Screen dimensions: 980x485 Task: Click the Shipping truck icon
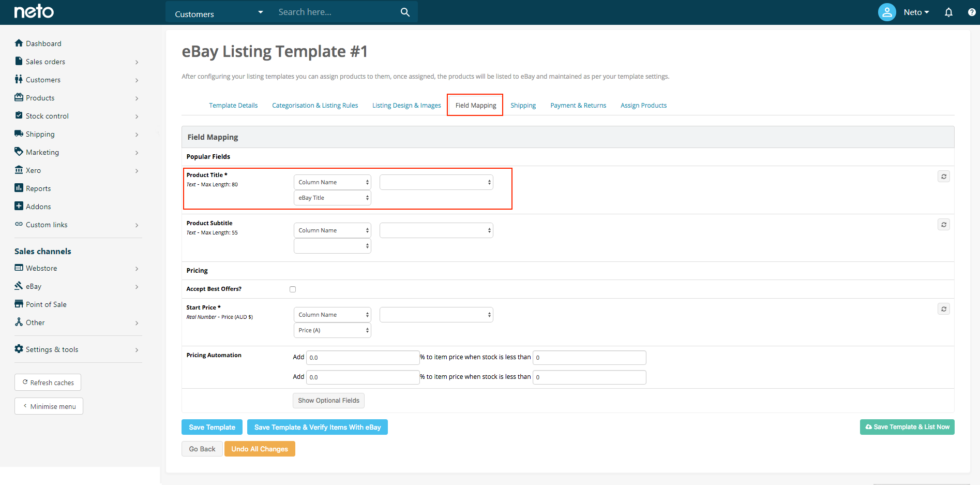click(x=19, y=134)
